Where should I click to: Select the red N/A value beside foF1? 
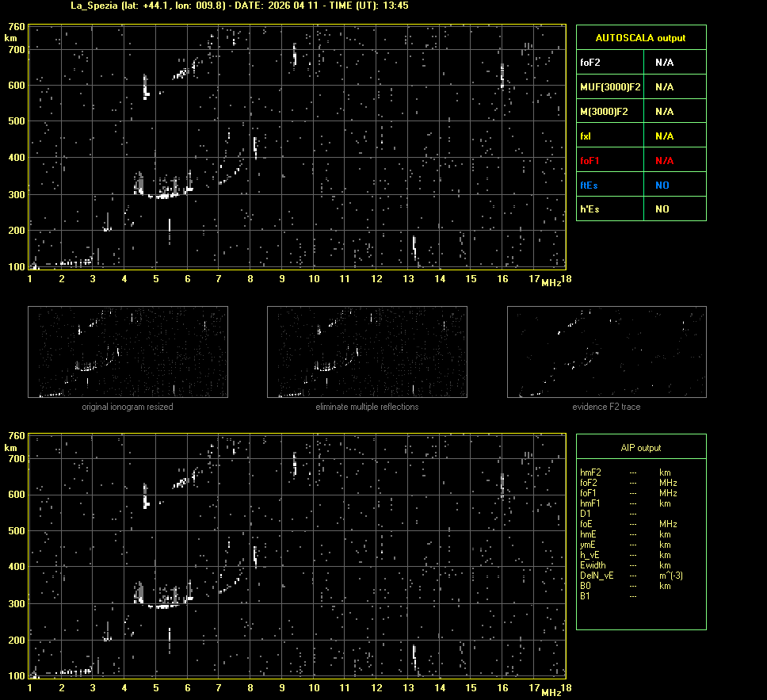[664, 160]
